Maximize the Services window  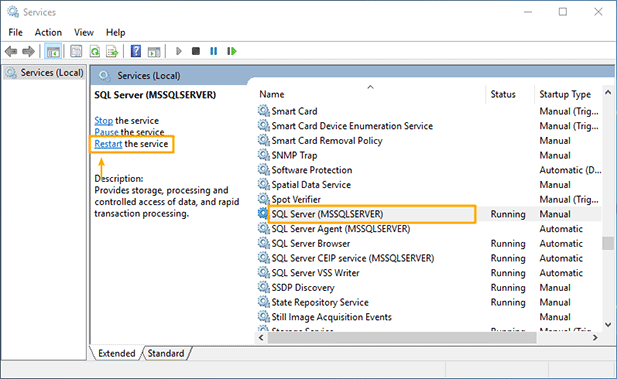(563, 12)
